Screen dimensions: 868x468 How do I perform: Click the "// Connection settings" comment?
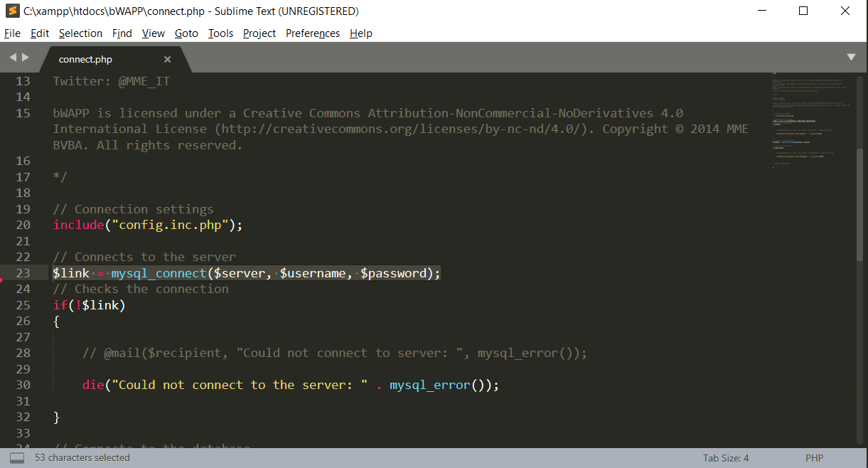click(x=134, y=209)
